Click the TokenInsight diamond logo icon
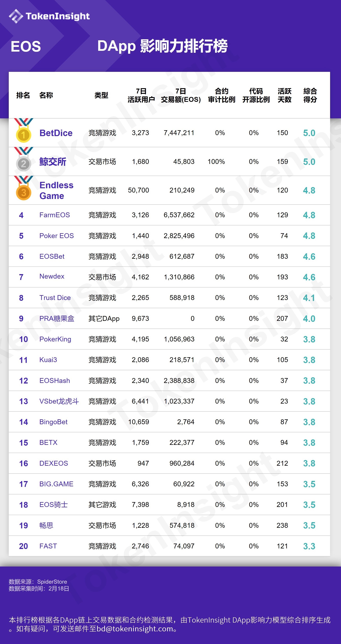 (x=16, y=16)
